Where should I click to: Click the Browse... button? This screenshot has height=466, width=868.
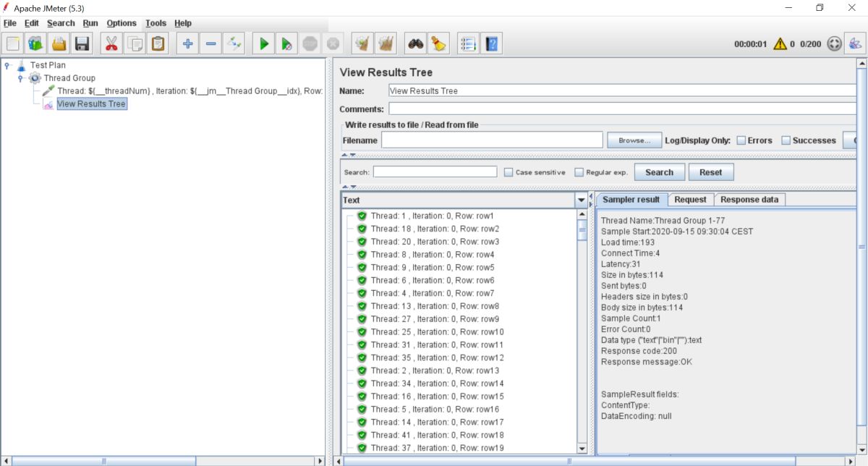634,140
